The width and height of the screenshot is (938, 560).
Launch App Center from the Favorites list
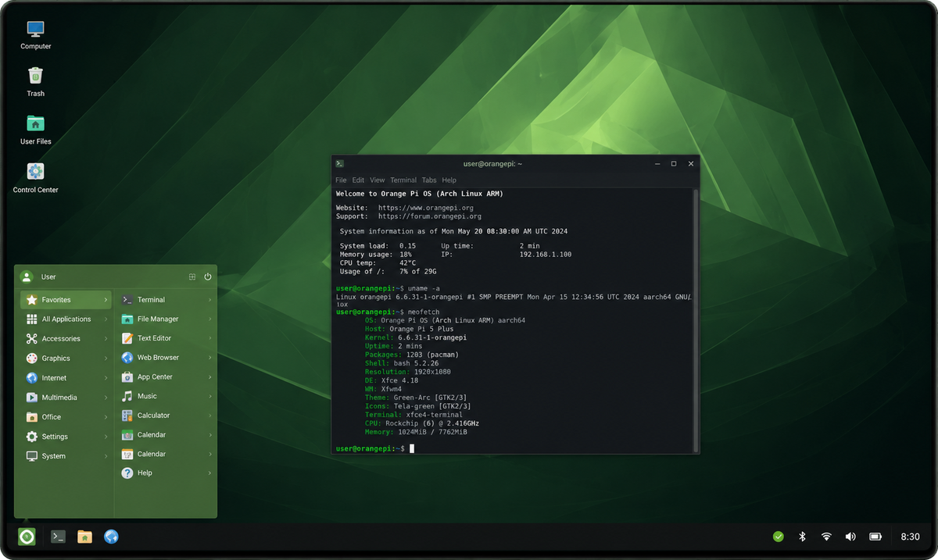pos(166,376)
